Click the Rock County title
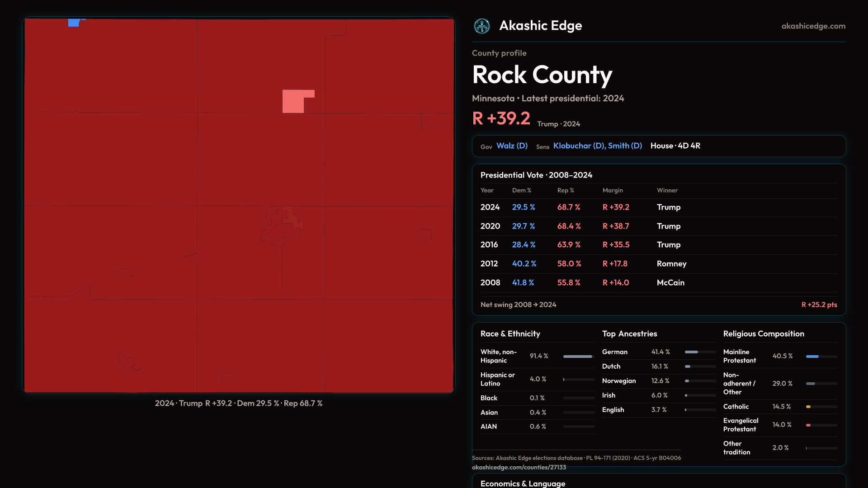The height and width of the screenshot is (488, 868). pos(542,75)
